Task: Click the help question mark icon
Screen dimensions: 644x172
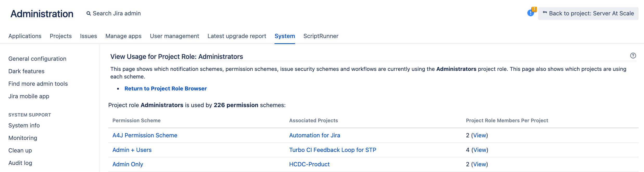Action: pyautogui.click(x=633, y=56)
